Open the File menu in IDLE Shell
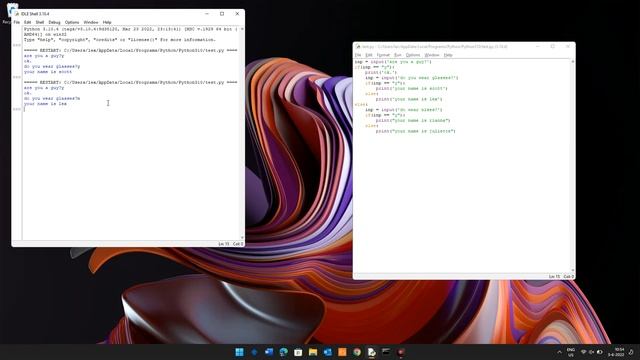Viewport: 640px width, 360px height. pos(17,22)
